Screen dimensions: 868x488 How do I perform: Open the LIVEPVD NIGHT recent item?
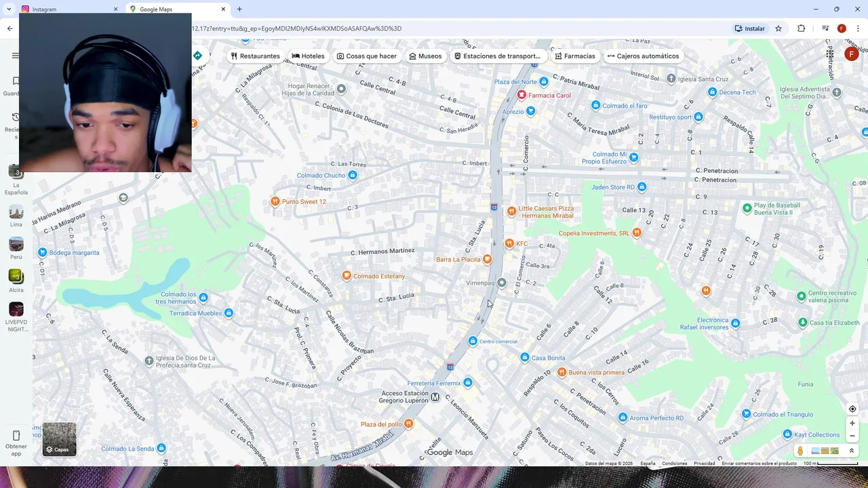click(16, 317)
